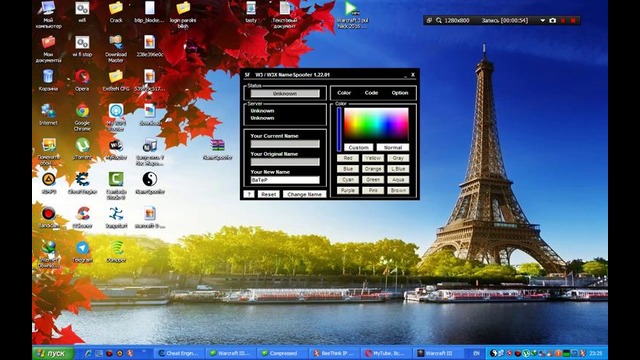This screenshot has width=640, height=360.
Task: Open the login paroini bilish folder
Action: coord(183,14)
